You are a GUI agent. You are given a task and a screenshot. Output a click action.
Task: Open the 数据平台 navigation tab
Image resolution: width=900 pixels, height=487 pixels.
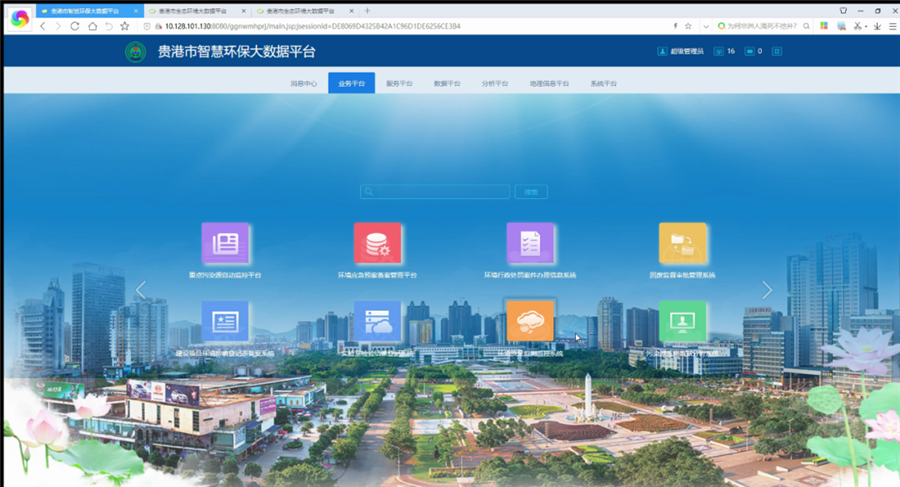[447, 84]
